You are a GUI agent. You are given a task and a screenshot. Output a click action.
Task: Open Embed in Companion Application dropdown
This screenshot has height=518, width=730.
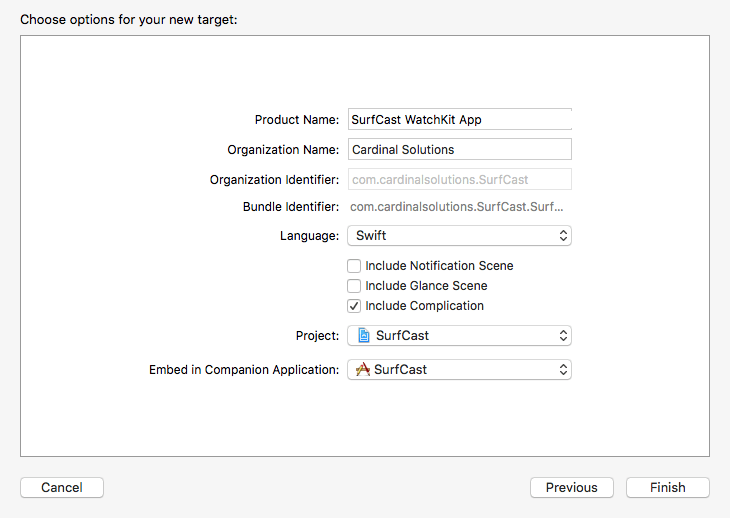click(x=459, y=369)
